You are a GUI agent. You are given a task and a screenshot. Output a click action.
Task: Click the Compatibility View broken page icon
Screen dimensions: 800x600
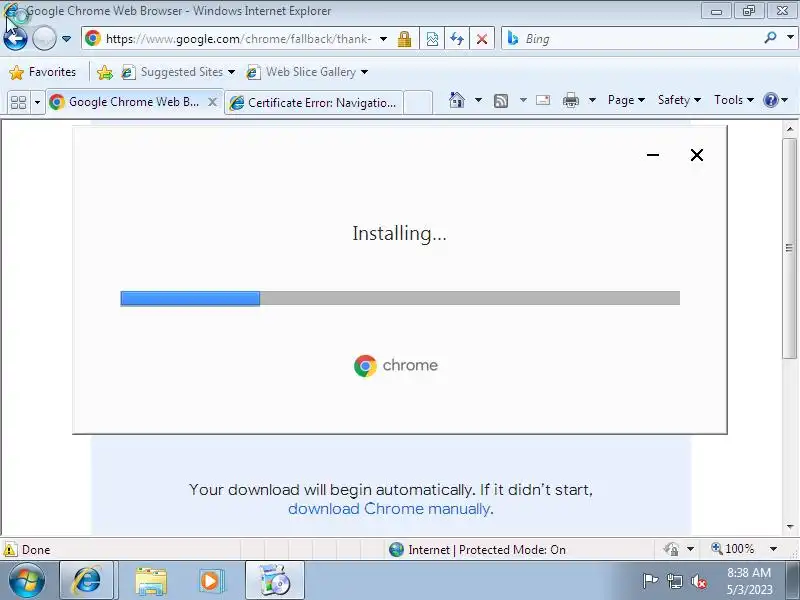pyautogui.click(x=432, y=39)
